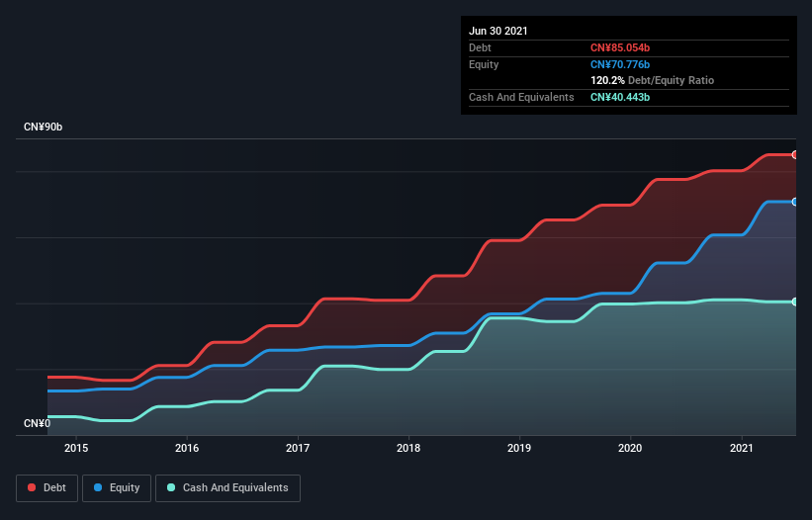Click the Jun 30 2021 tooltip date
The image size is (812, 520).
[498, 31]
